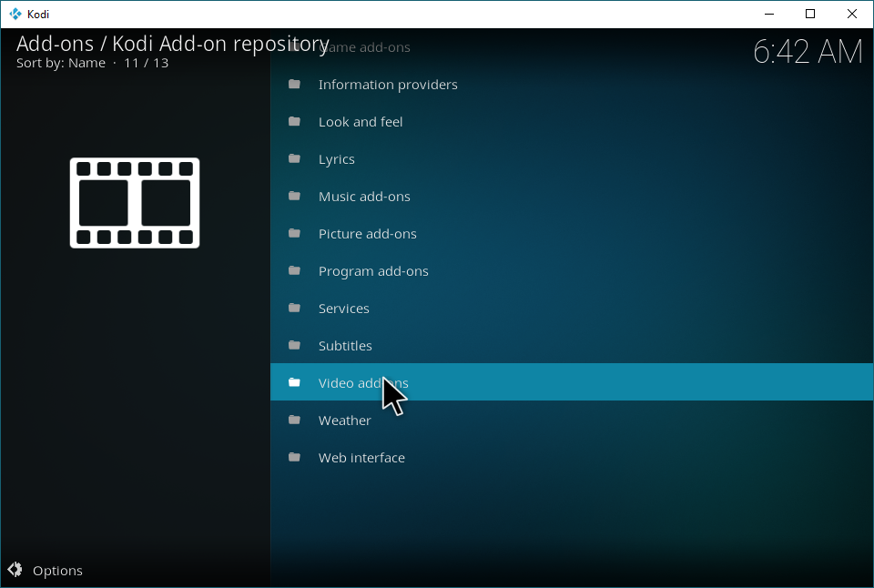Select the Lyrics category
Viewport: 874px width, 588px height.
[572, 159]
